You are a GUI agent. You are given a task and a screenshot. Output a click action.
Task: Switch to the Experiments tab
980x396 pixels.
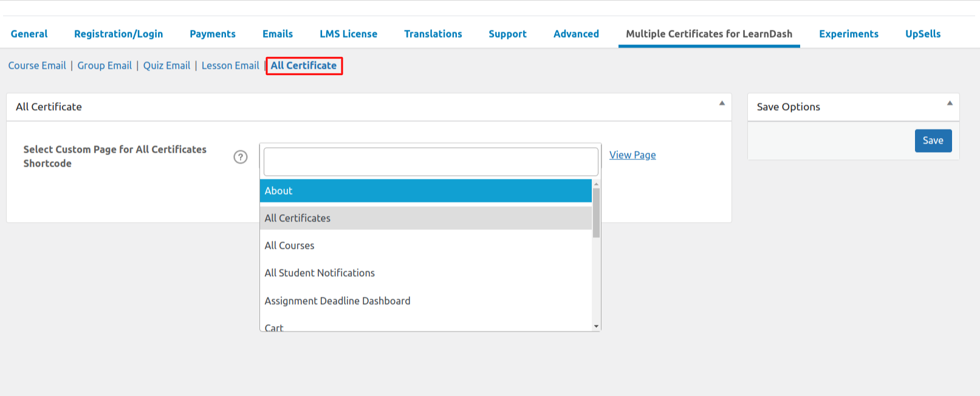(x=848, y=34)
